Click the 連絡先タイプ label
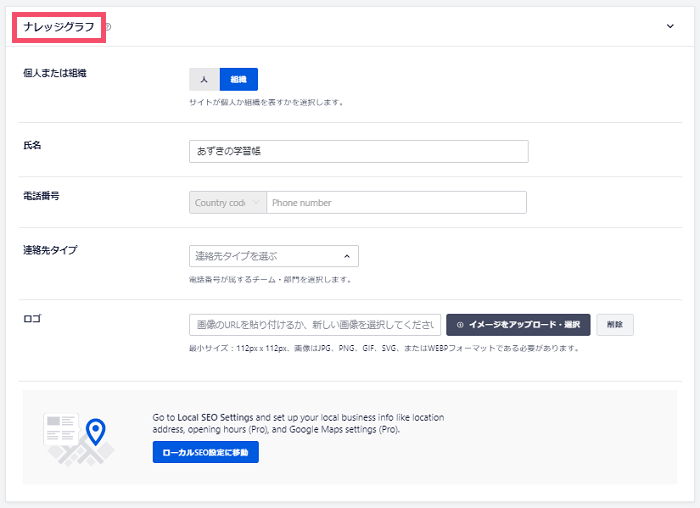The height and width of the screenshot is (508, 700). [50, 250]
